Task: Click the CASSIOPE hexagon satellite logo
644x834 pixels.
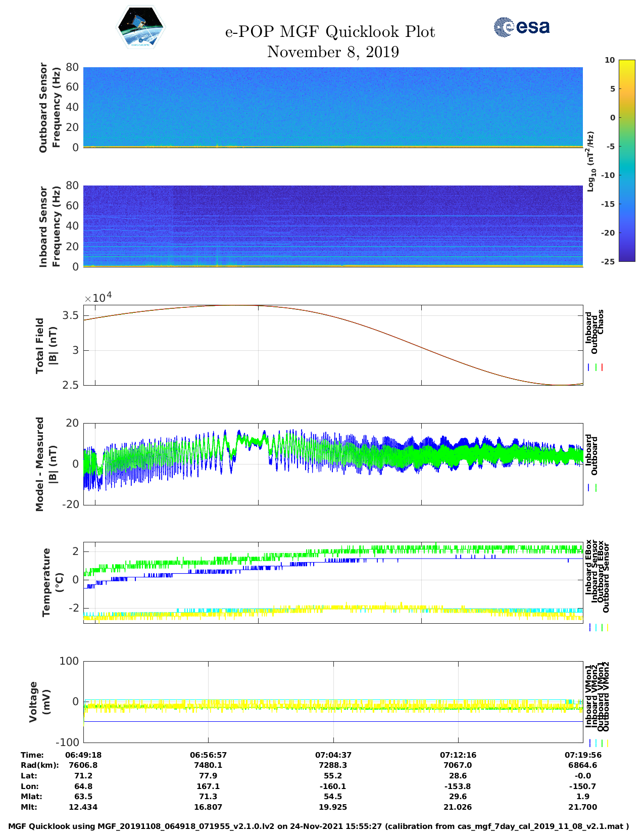Action: [x=141, y=27]
